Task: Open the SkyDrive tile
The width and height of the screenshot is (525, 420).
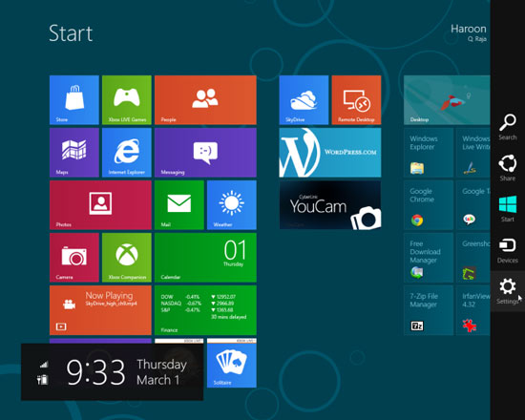Action: (x=304, y=100)
